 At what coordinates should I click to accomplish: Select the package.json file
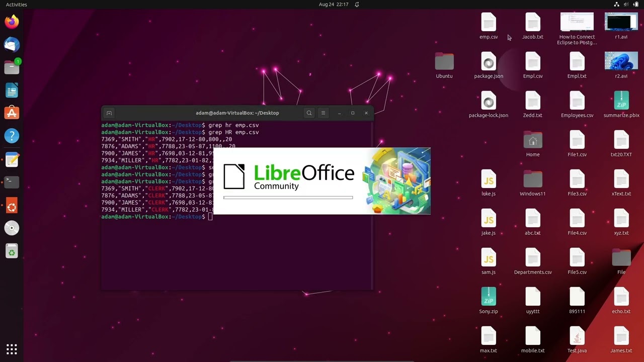click(x=489, y=65)
